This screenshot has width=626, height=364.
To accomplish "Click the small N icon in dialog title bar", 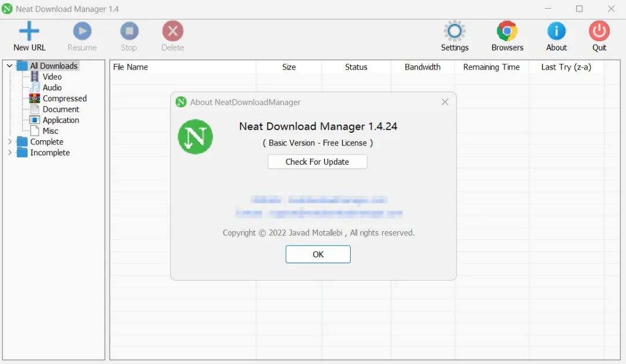I will click(x=181, y=102).
